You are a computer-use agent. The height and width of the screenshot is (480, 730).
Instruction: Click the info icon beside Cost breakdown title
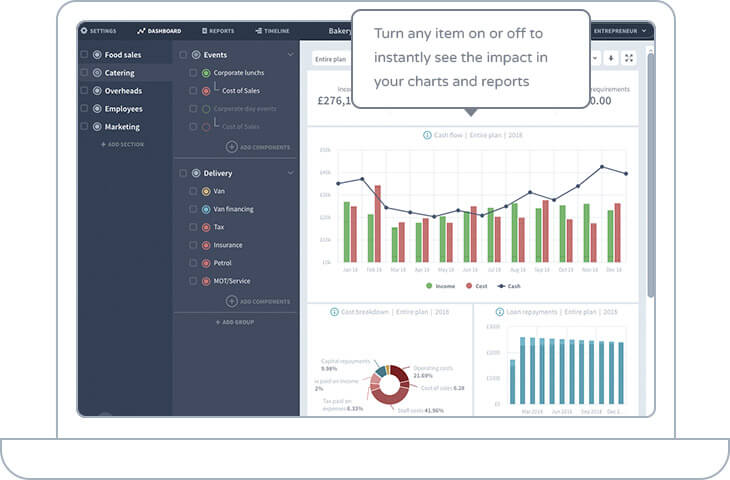click(333, 312)
